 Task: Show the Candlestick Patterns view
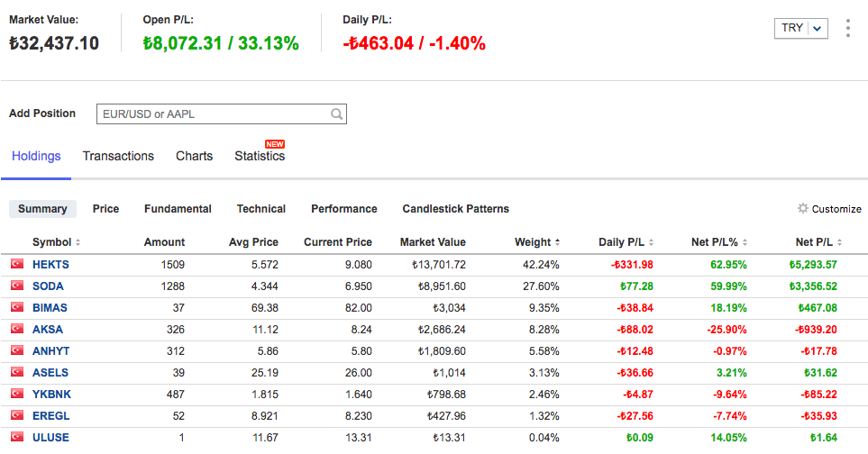point(455,209)
